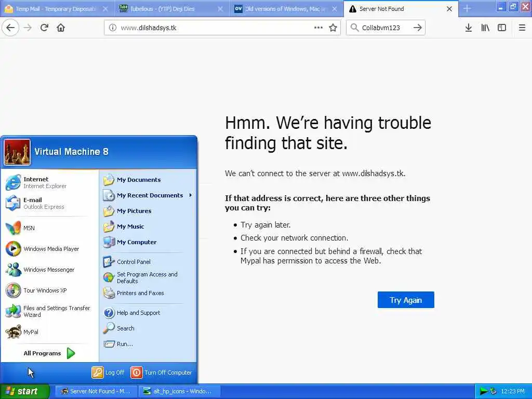Open page actions three-dot menu
Viewport: 532px width, 399px height.
(318, 28)
